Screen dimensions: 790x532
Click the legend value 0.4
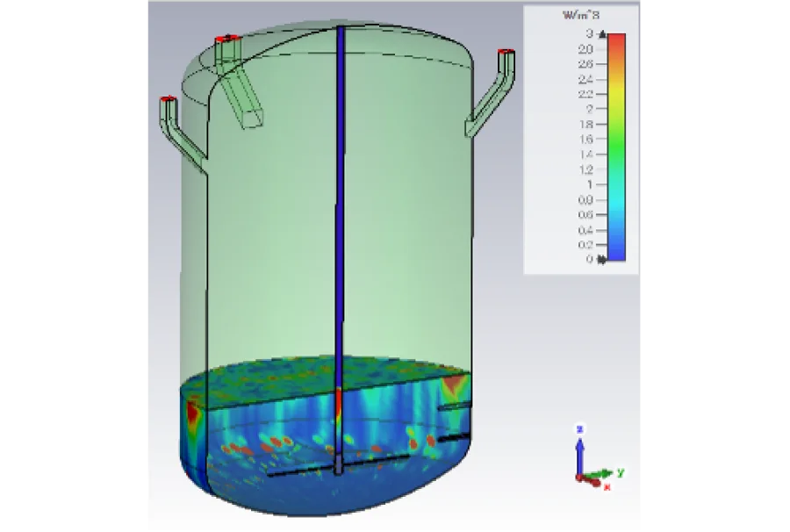click(585, 230)
